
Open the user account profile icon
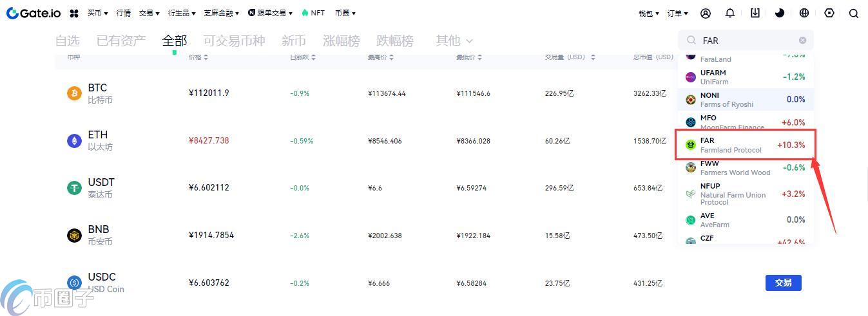click(x=706, y=13)
